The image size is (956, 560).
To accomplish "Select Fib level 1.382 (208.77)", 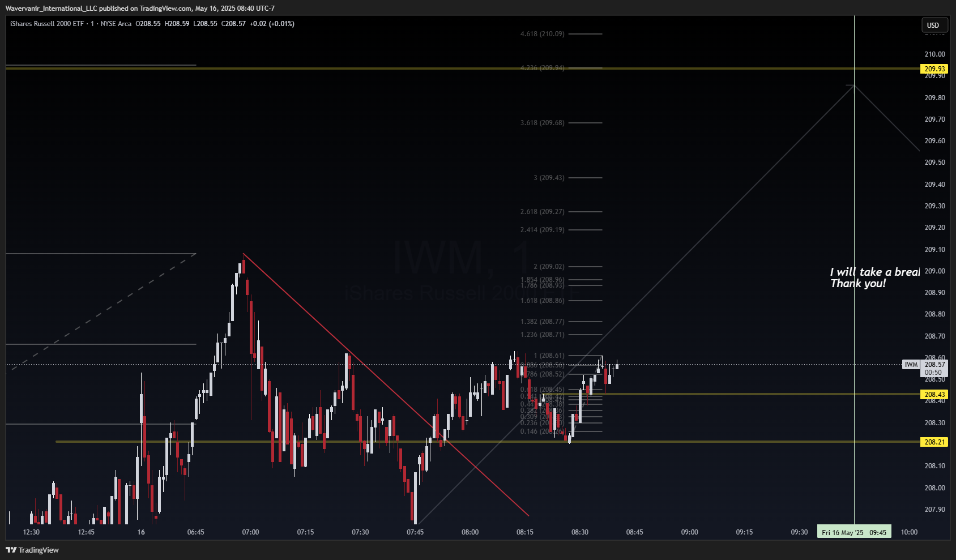I will click(542, 322).
